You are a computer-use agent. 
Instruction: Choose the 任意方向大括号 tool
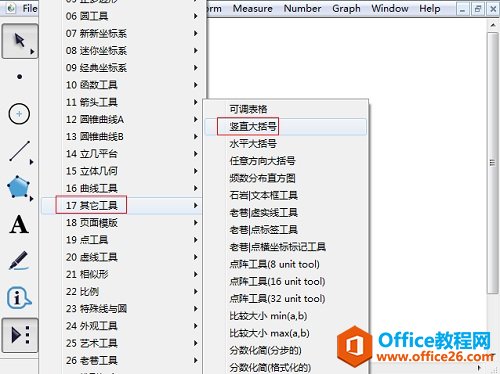pyautogui.click(x=286, y=161)
